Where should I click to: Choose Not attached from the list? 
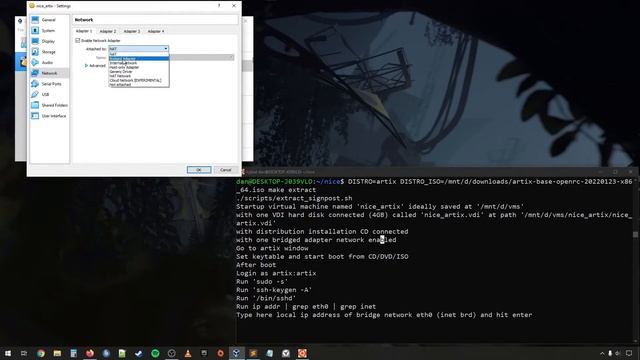coord(139,84)
